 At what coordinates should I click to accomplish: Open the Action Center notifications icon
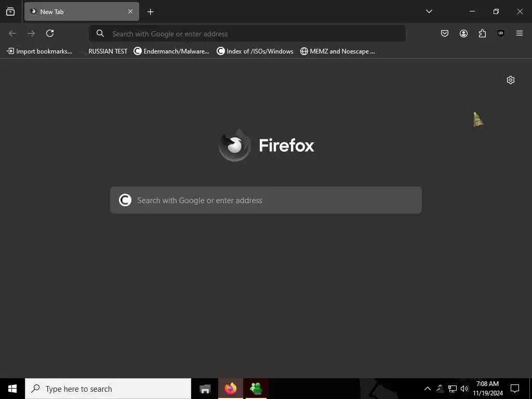click(515, 389)
